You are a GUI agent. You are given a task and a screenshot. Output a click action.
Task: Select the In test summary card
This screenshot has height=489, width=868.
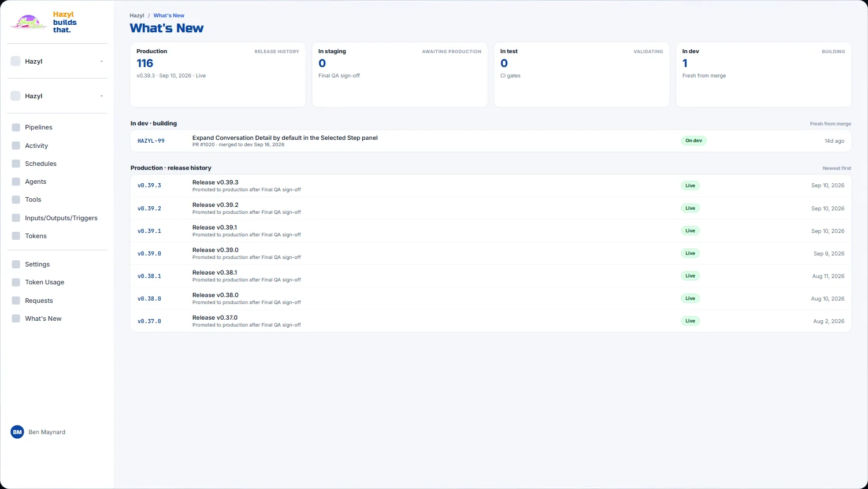tap(581, 75)
